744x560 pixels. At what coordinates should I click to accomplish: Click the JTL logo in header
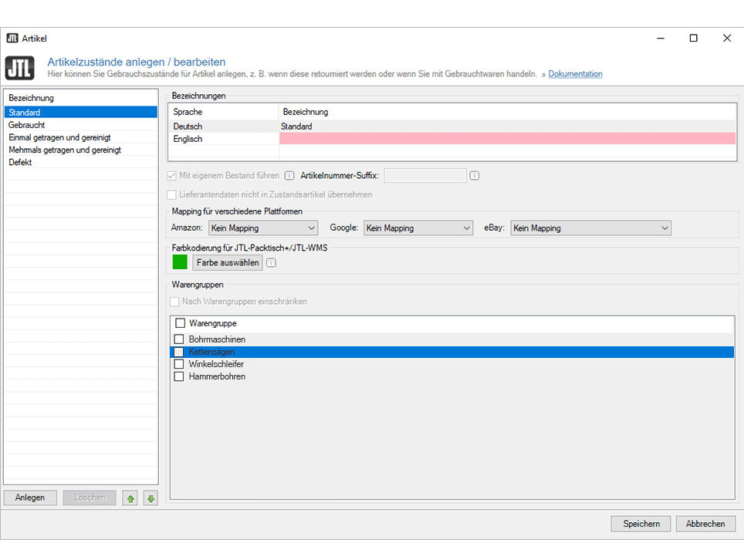pos(19,68)
